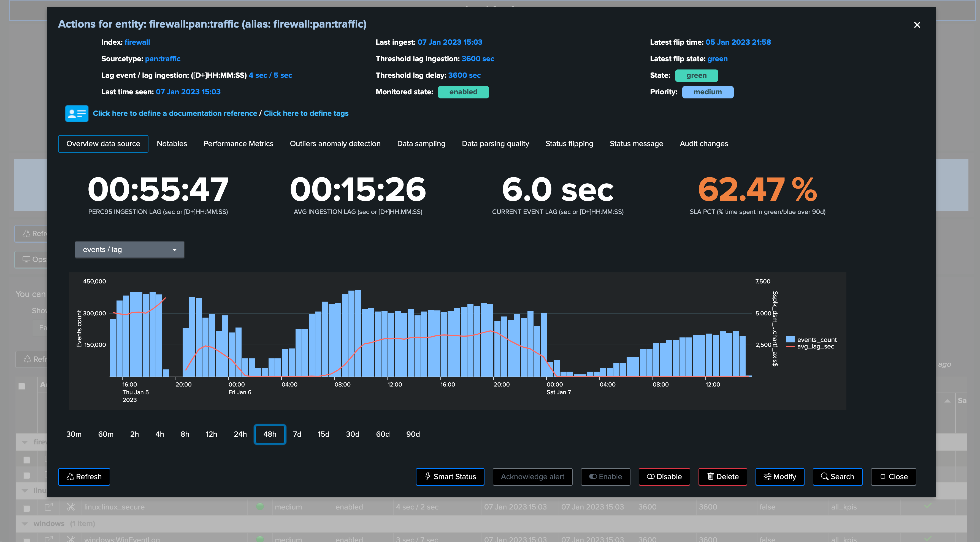Screen dimensions: 980x542
Task: Click here to define tags link
Action: click(x=306, y=114)
